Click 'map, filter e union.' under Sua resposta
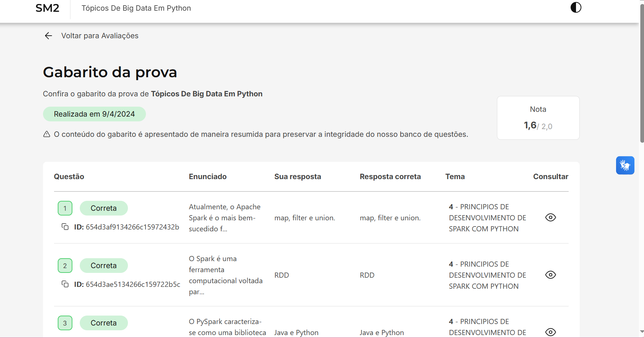Viewport: 644px width, 338px height. [x=305, y=218]
